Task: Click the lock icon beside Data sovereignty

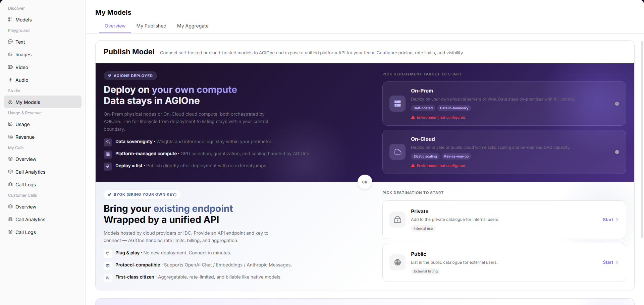Action: tap(108, 142)
